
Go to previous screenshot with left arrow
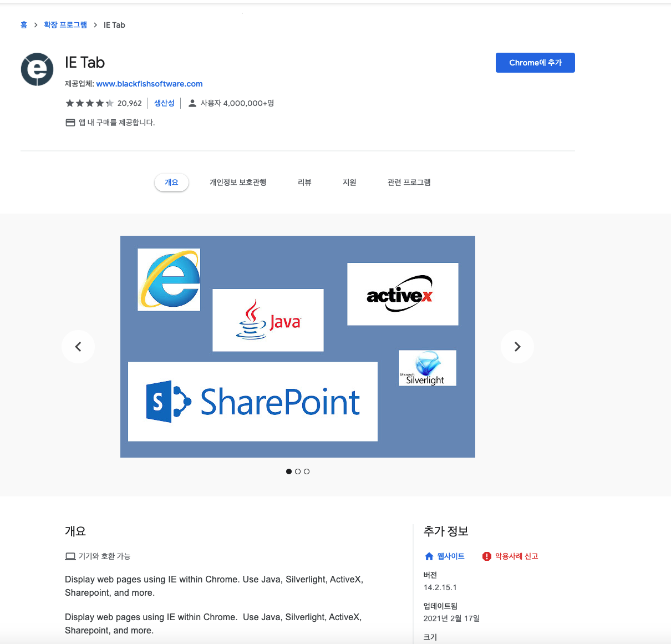pos(78,347)
